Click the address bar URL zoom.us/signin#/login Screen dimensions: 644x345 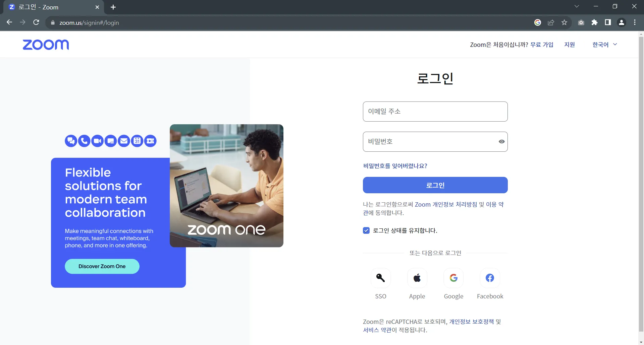[x=89, y=23]
